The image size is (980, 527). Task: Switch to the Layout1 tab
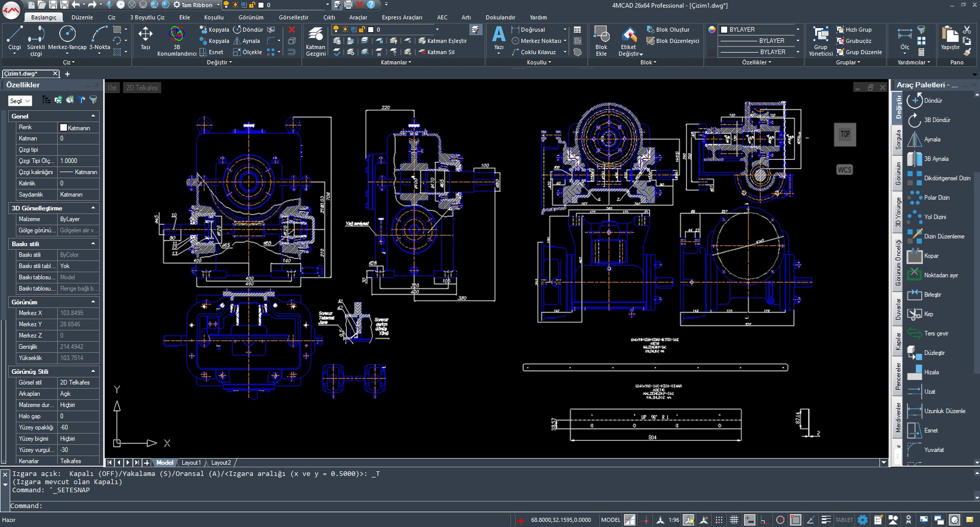tap(191, 463)
